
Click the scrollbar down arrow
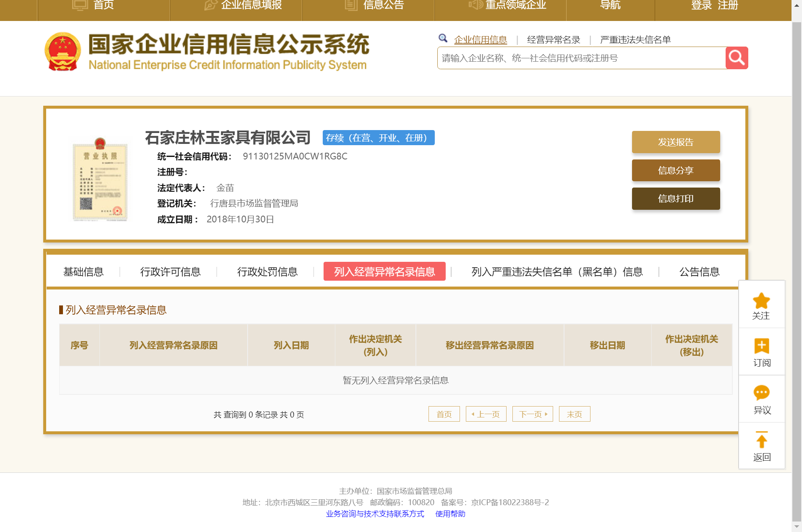pos(797,527)
